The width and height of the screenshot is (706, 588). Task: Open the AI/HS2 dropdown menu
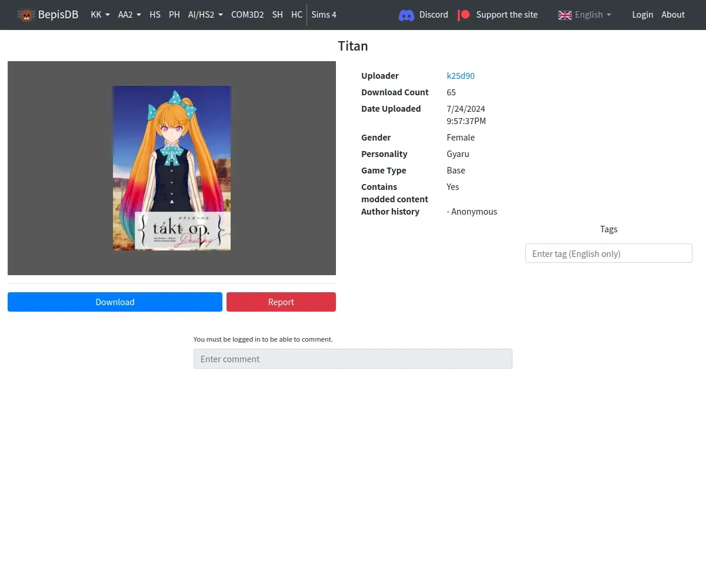pos(205,15)
